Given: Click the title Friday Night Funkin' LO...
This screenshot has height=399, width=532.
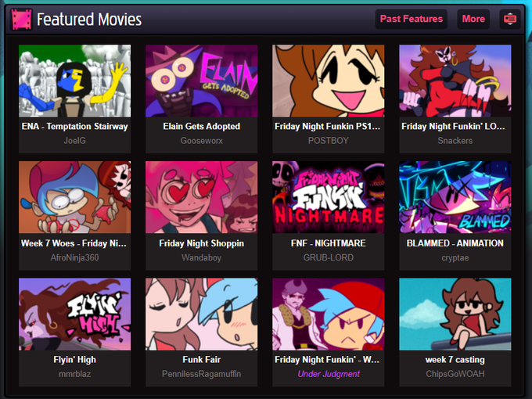Looking at the screenshot, I should [453, 127].
